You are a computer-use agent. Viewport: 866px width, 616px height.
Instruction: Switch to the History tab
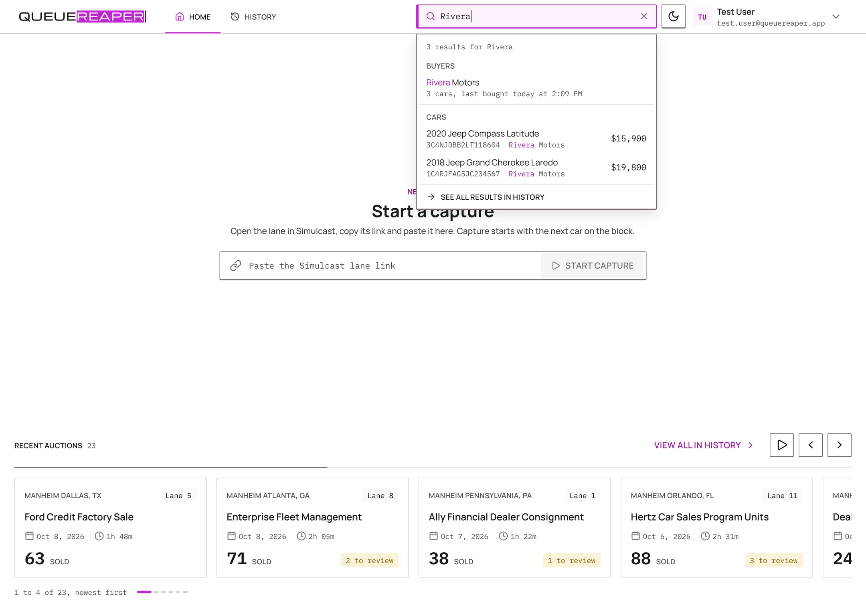253,17
